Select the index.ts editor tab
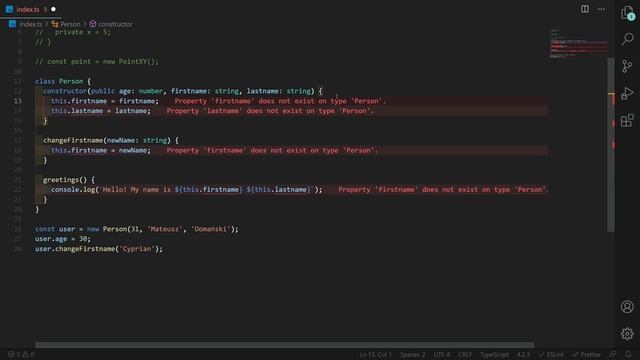This screenshot has width=640, height=360. point(31,9)
